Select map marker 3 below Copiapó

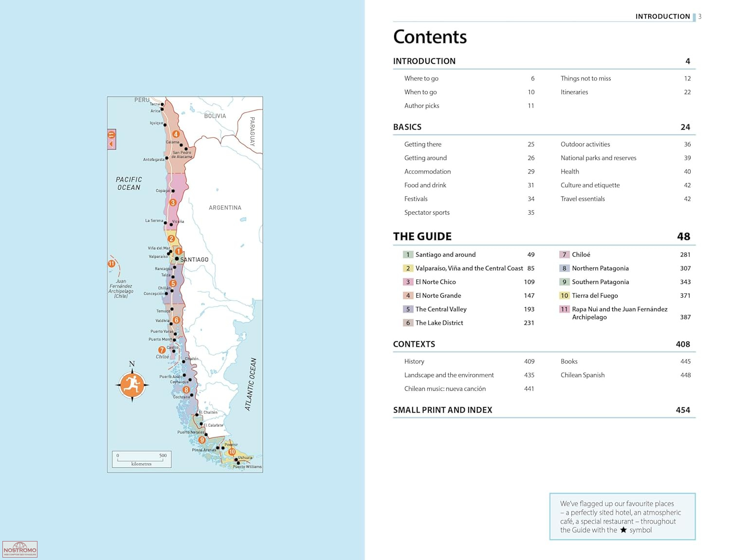172,202
